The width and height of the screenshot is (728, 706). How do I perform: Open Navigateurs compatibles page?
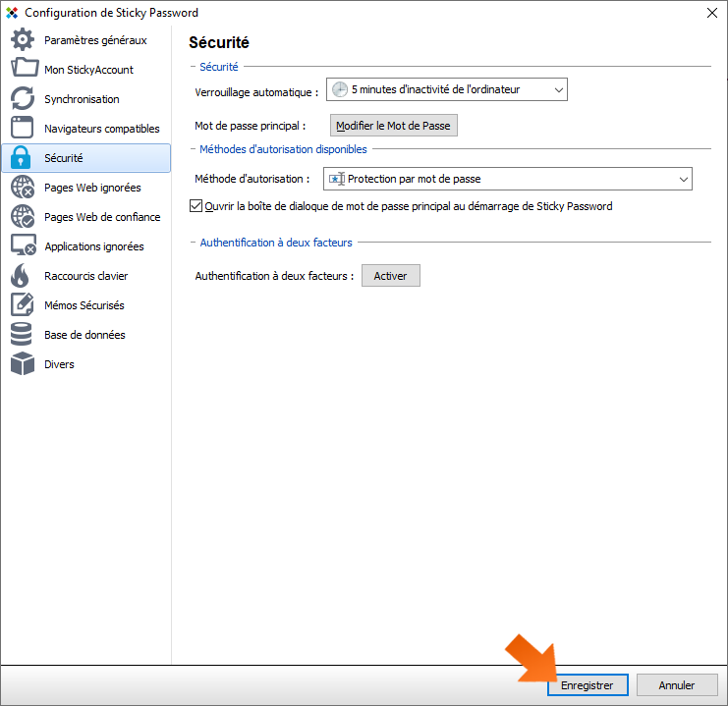point(86,128)
